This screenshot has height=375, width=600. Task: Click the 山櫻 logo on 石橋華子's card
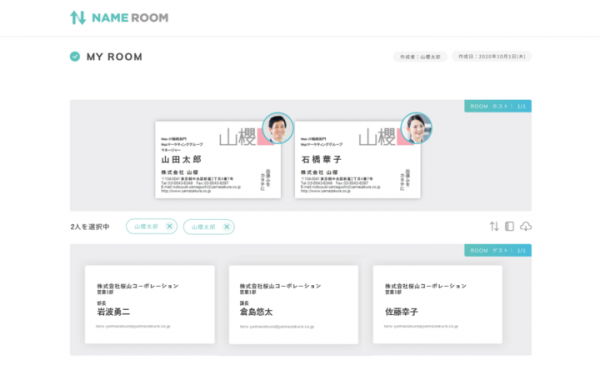(377, 137)
